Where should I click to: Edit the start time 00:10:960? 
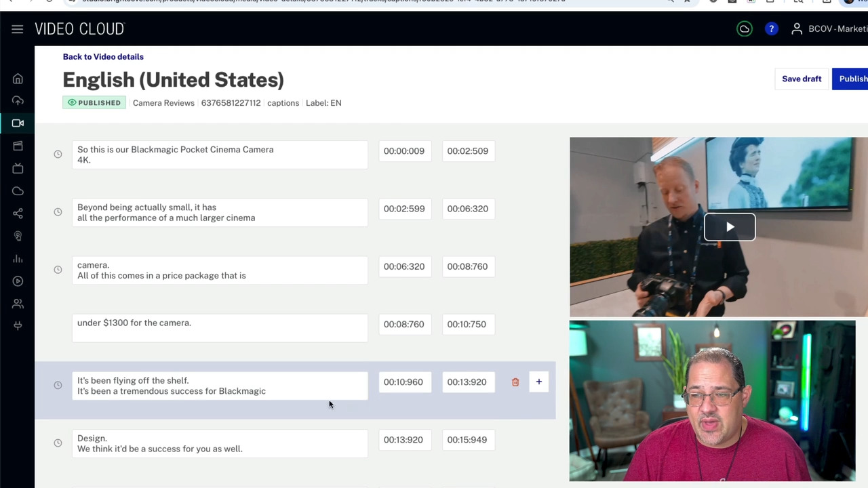click(404, 382)
